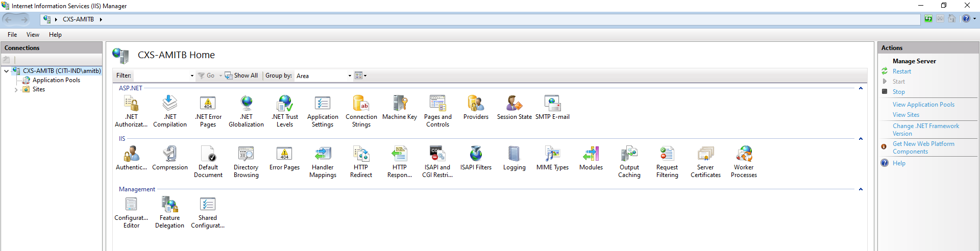Collapse the Management group section
The width and height of the screenshot is (980, 251).
pos(861,189)
